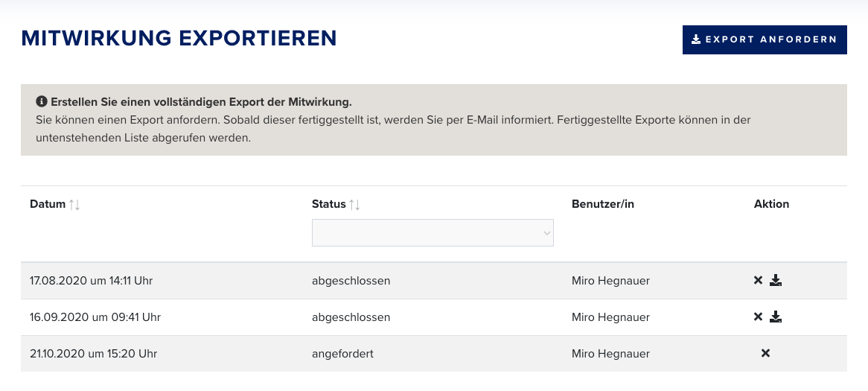This screenshot has height=391, width=868.
Task: Click the angefordert status cell
Action: point(342,353)
